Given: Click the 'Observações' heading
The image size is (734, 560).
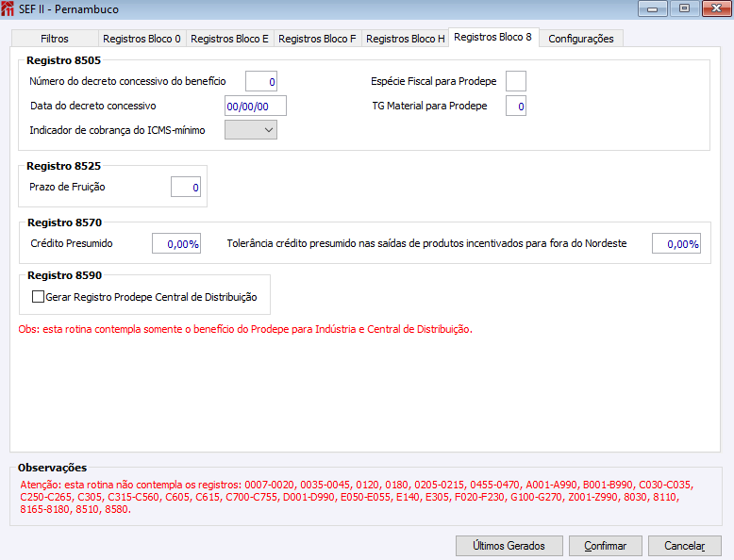Looking at the screenshot, I should point(53,468).
